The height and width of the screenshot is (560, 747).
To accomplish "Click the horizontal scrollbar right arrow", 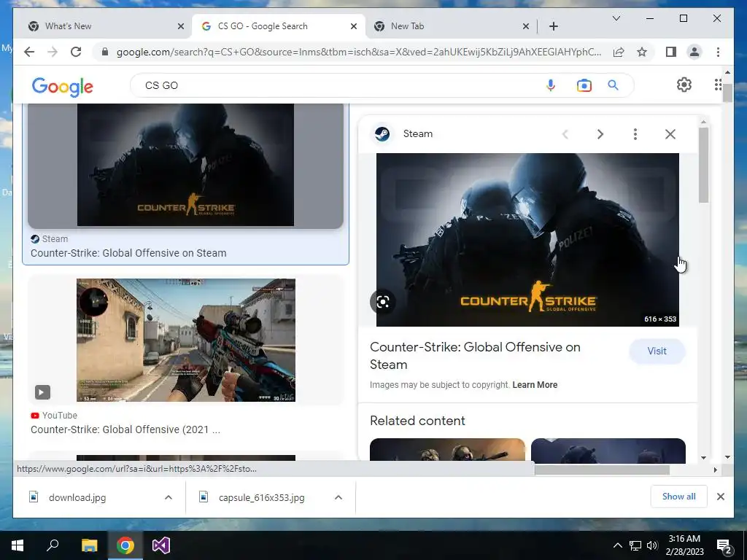I will [x=715, y=470].
